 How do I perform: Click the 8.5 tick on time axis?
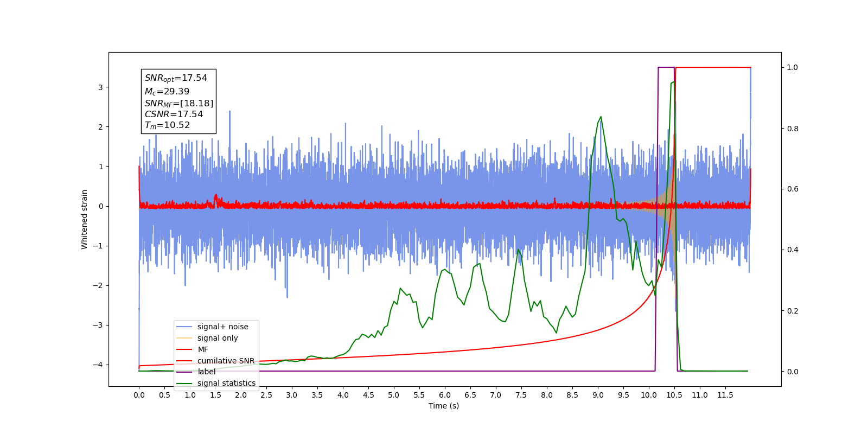pos(572,395)
